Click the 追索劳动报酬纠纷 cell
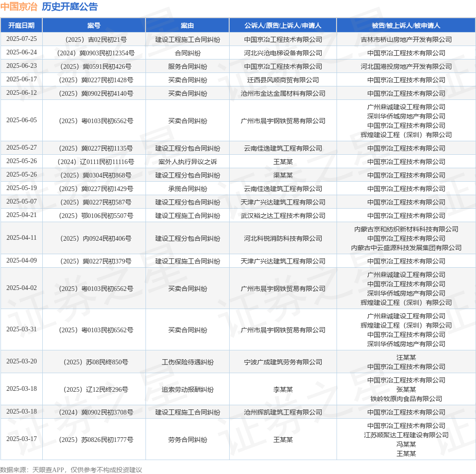 [x=188, y=389]
